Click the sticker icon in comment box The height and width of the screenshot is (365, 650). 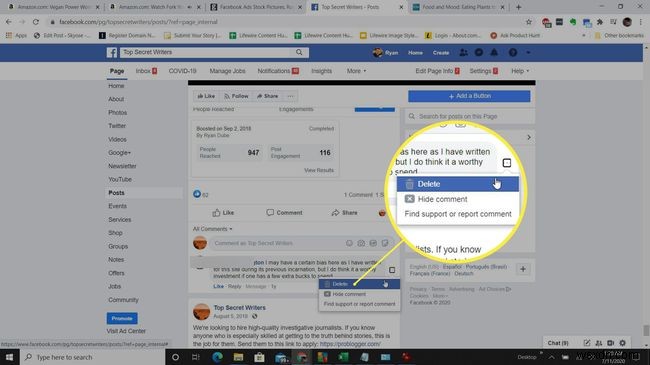(x=385, y=243)
